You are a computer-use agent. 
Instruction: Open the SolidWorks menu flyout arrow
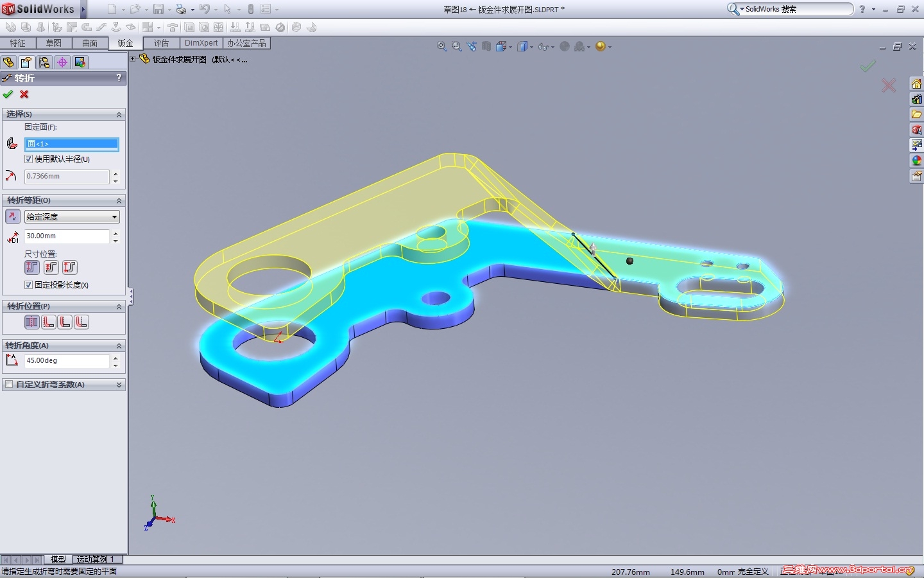[83, 9]
